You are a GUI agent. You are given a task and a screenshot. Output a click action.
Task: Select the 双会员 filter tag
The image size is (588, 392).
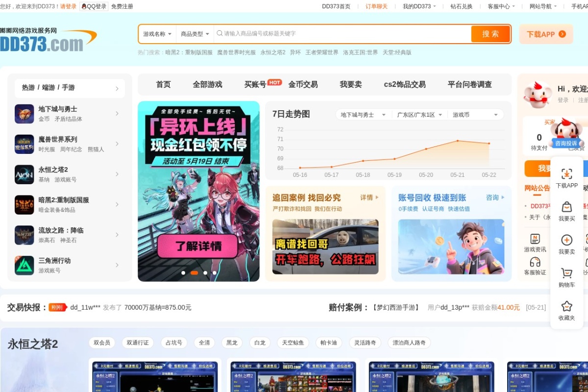pyautogui.click(x=102, y=343)
